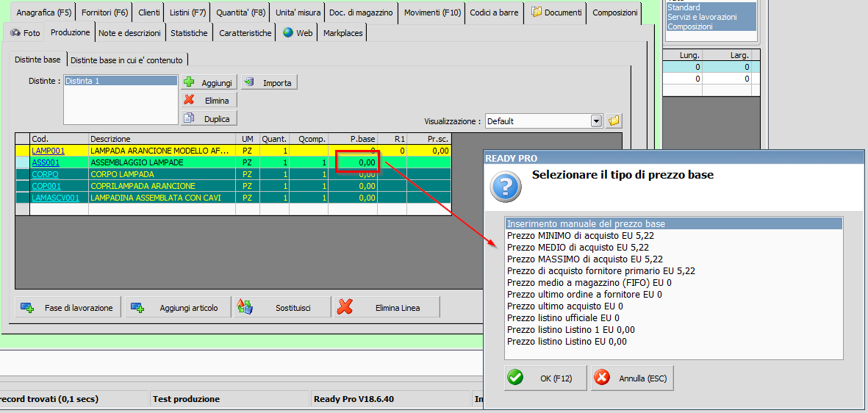Open the Caratteristiche tab
The height and width of the screenshot is (413, 868).
245,32
